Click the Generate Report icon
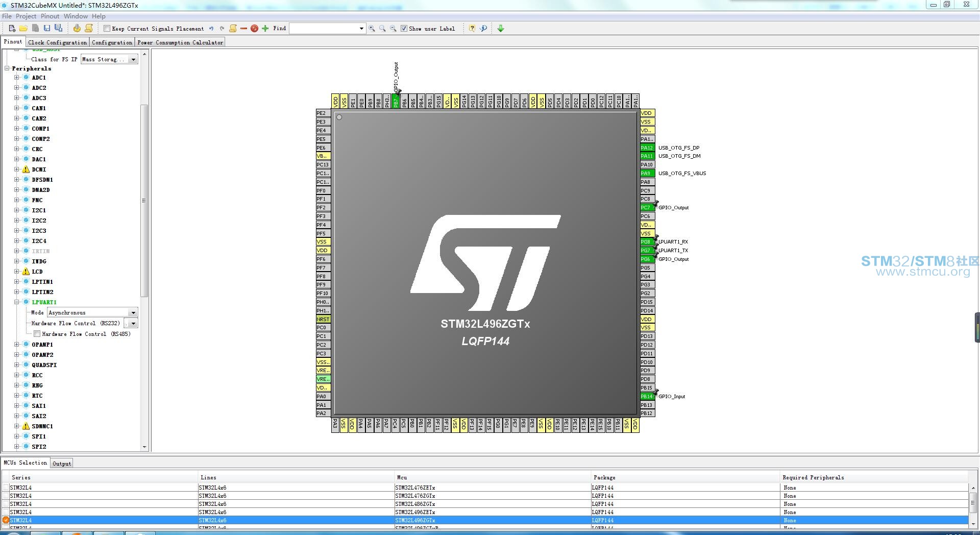 click(x=89, y=29)
